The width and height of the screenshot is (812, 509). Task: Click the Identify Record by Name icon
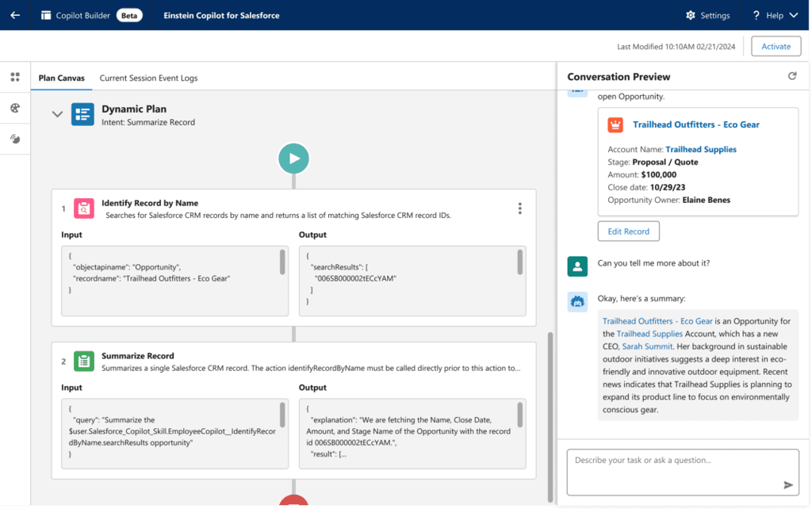tap(84, 209)
